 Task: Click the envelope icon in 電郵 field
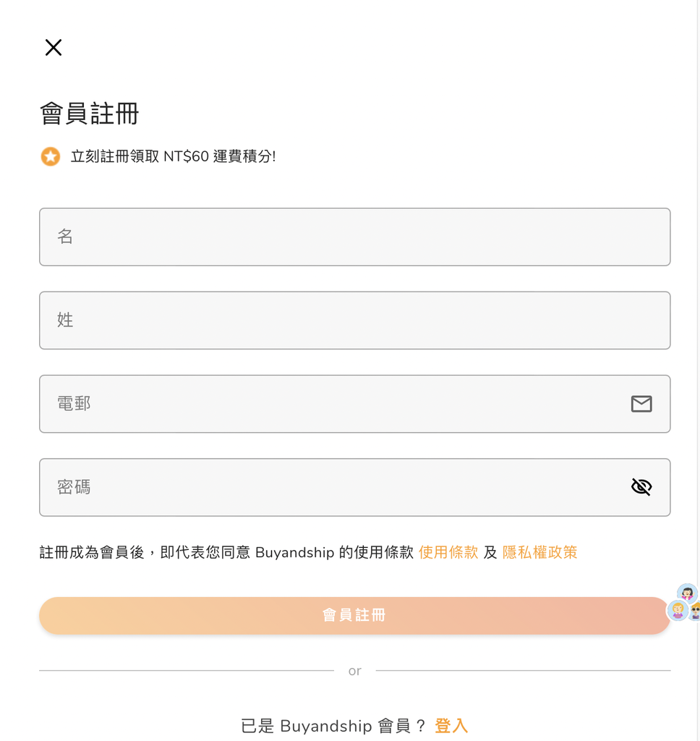tap(641, 404)
